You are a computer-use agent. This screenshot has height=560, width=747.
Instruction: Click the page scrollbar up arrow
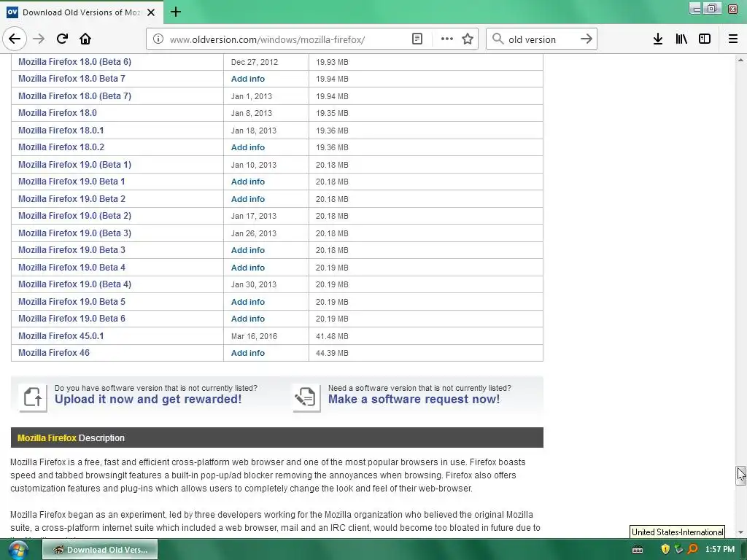[740, 60]
